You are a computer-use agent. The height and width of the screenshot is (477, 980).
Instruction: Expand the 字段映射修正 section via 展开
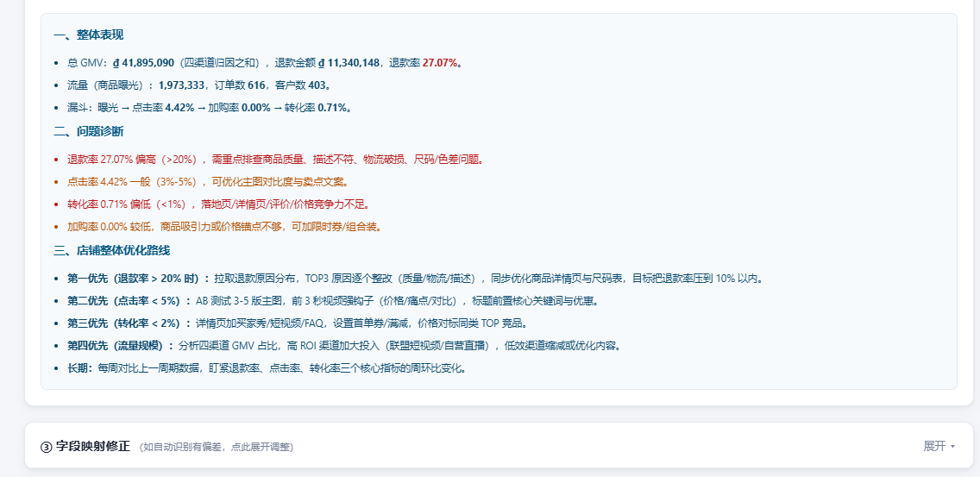click(939, 446)
